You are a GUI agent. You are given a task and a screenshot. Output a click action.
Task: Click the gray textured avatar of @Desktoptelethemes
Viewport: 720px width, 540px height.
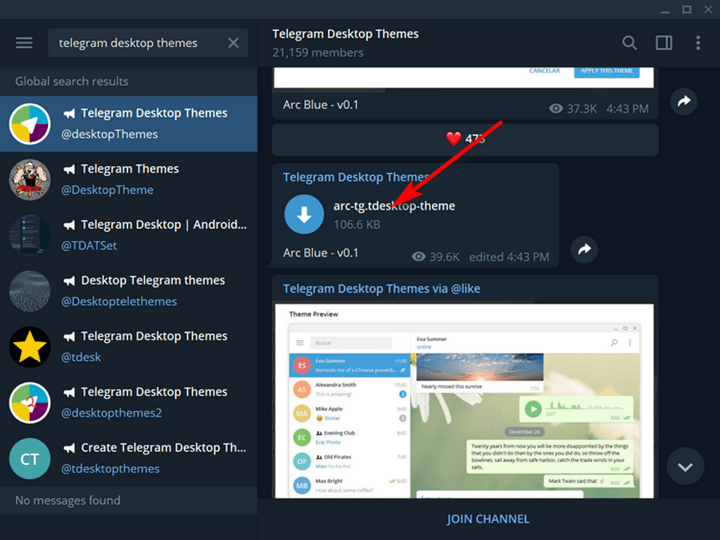[x=30, y=291]
